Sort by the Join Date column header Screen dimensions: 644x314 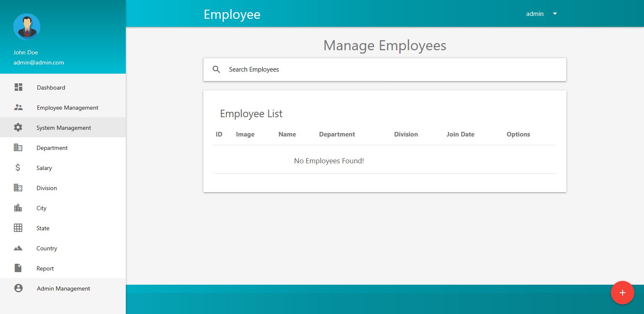460,134
